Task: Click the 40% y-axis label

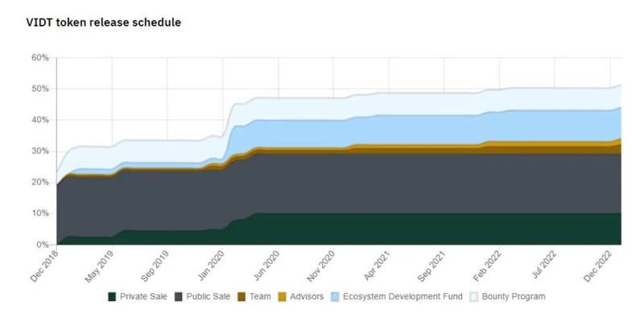Action: (39, 120)
